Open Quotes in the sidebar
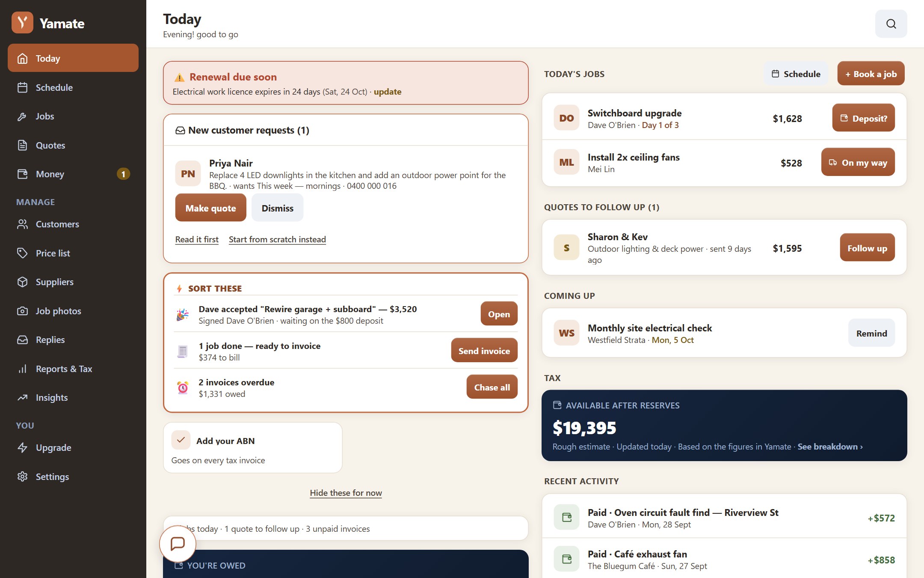This screenshot has width=924, height=578. (73, 145)
